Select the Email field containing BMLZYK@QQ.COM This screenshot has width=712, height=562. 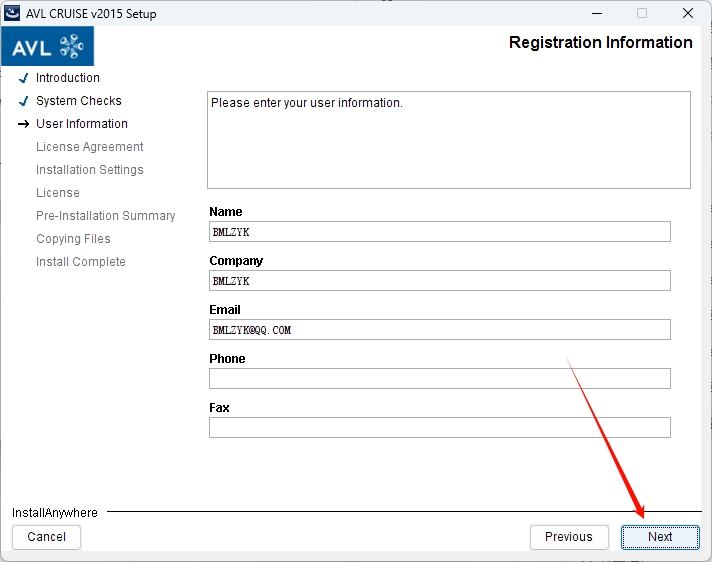pyautogui.click(x=439, y=330)
